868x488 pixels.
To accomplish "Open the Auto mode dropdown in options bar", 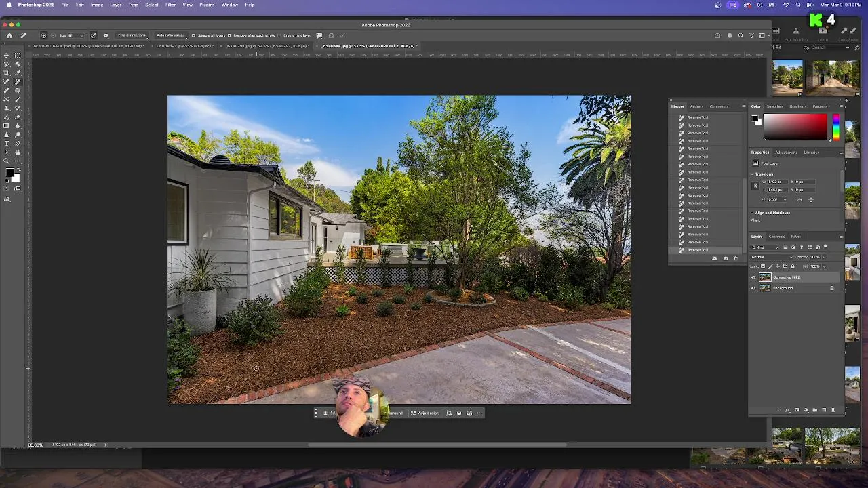I will click(172, 35).
